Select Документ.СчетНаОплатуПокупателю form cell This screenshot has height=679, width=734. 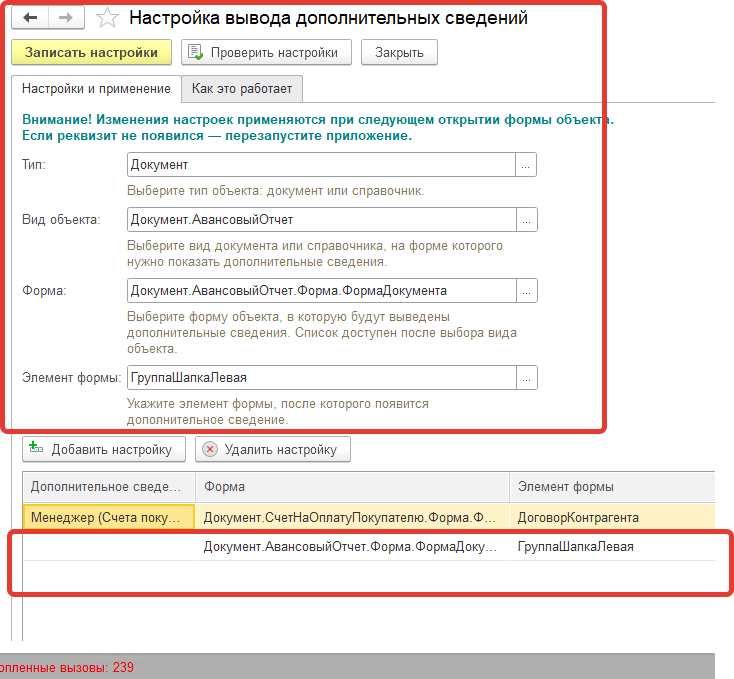point(352,517)
